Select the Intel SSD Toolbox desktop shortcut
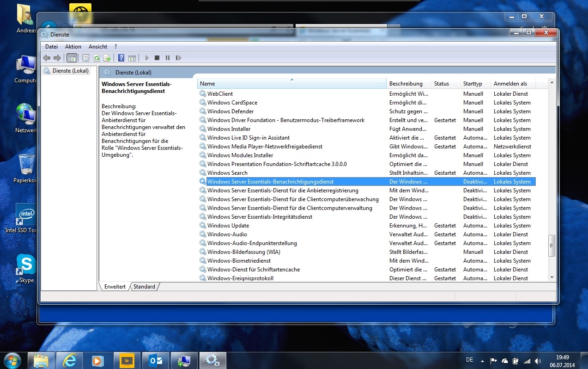This screenshot has width=588, height=369. point(26,218)
